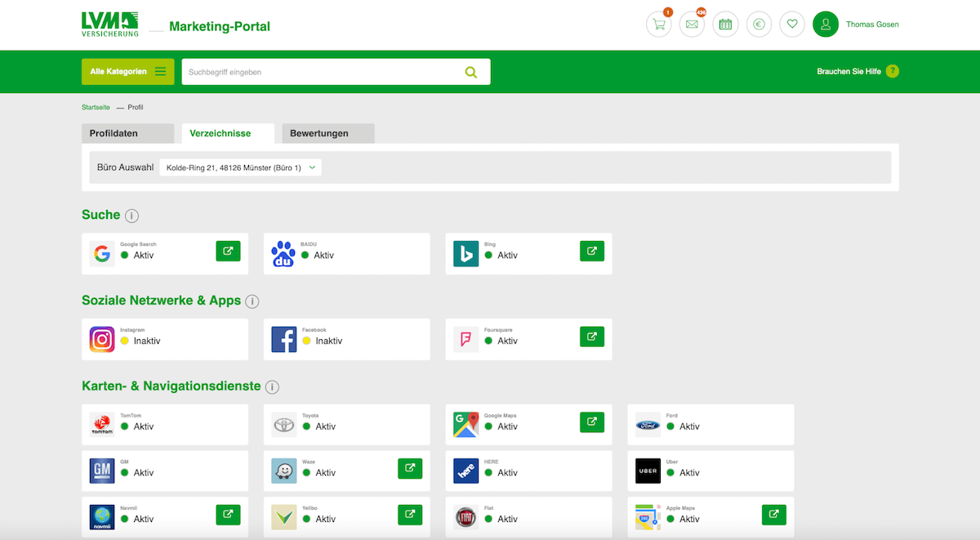Click the Instagram logo

tap(102, 340)
